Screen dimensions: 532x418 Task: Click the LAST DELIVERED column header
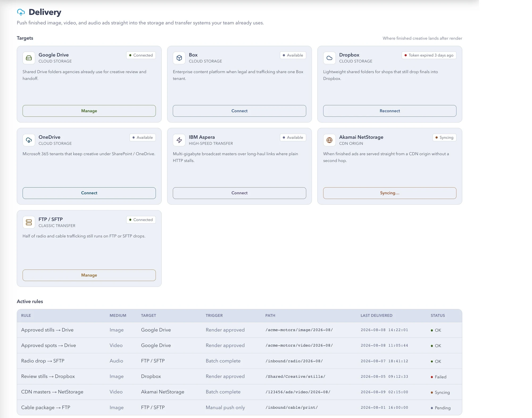pos(376,315)
